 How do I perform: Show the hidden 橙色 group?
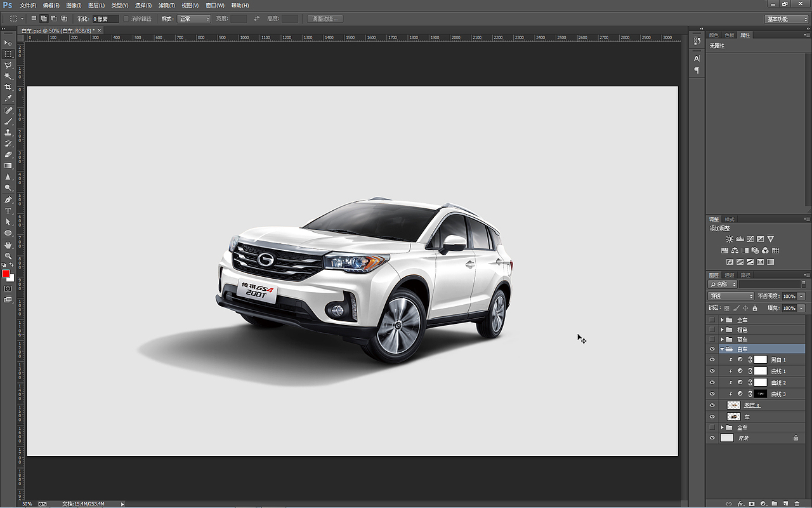pyautogui.click(x=712, y=330)
